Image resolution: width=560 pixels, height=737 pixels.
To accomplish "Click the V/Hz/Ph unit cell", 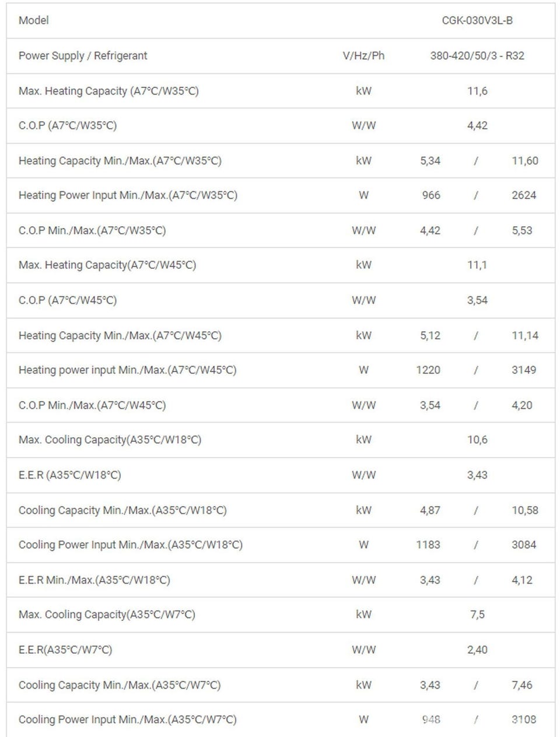I will 363,55.
